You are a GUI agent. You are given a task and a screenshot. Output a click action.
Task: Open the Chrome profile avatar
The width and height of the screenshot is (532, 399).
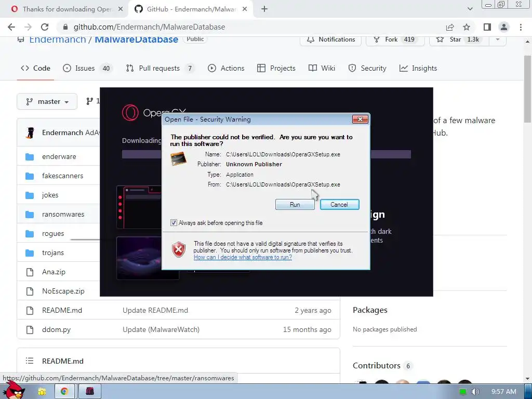point(504,27)
